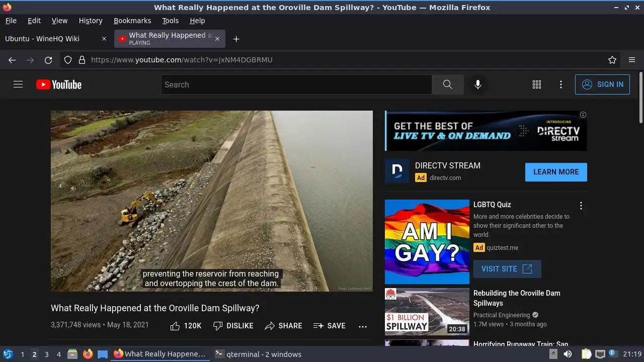The image size is (644, 362).
Task: Switch to workspace 1
Action: coord(22,354)
